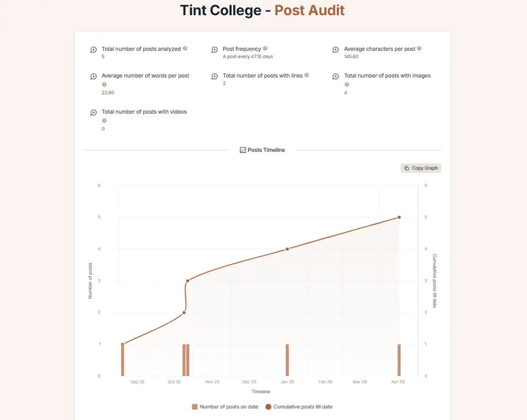
Task: Click the Number of posts legend swatch
Action: 195,407
